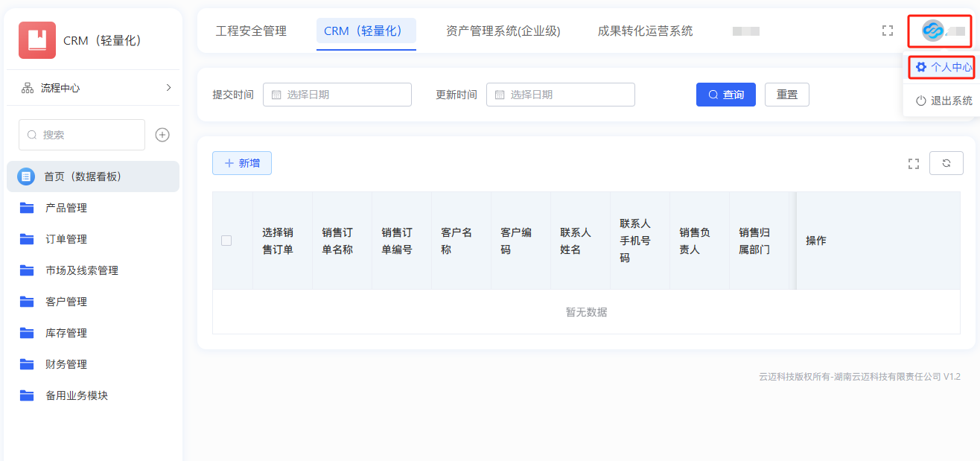Viewport: 980px width, 461px height.
Task: Click the 新增 button
Action: [242, 163]
